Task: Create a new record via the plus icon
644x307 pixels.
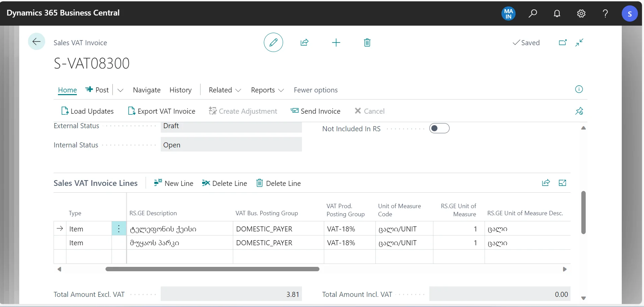Action: (x=336, y=42)
